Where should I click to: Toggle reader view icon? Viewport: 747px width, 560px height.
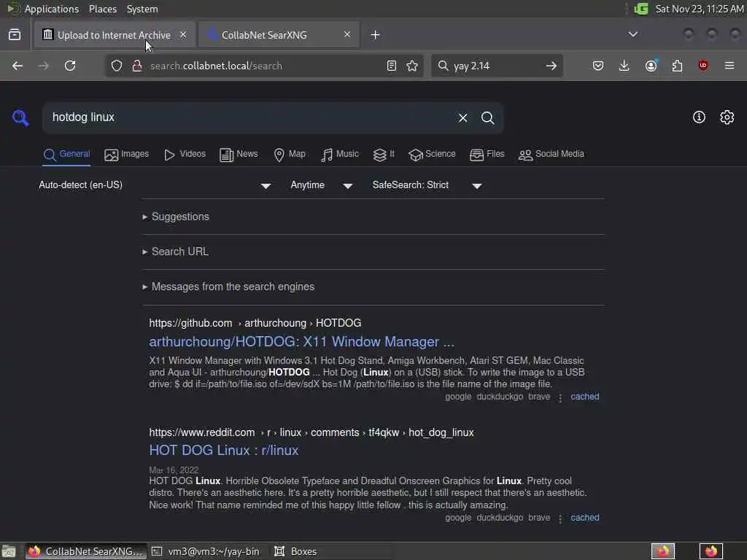point(392,66)
